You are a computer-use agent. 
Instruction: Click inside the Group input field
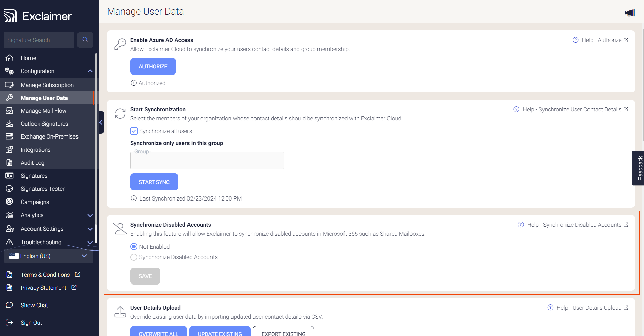(207, 161)
